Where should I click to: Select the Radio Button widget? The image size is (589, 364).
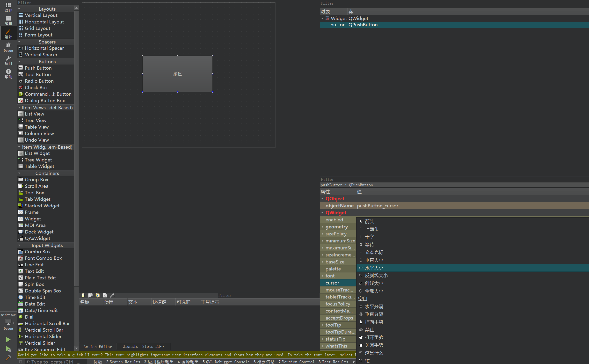point(39,81)
